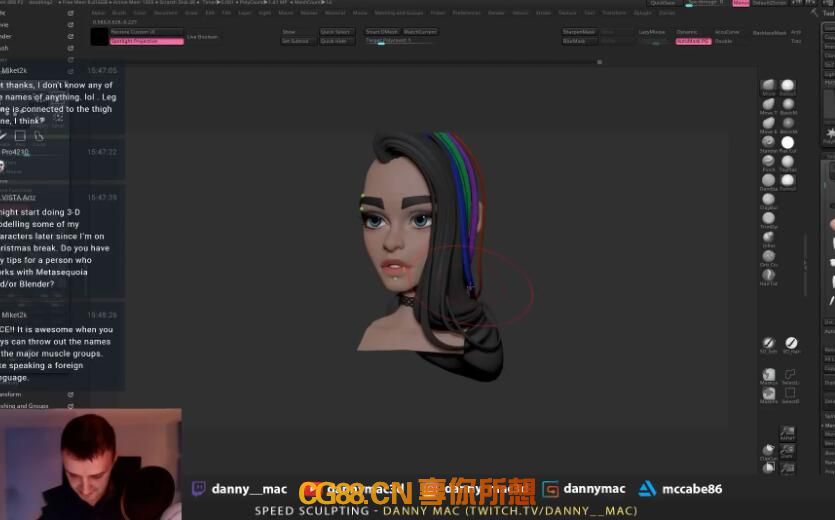Image resolution: width=835 pixels, height=520 pixels.
Task: Adjust the Target Polycount slider
Action: click(399, 41)
